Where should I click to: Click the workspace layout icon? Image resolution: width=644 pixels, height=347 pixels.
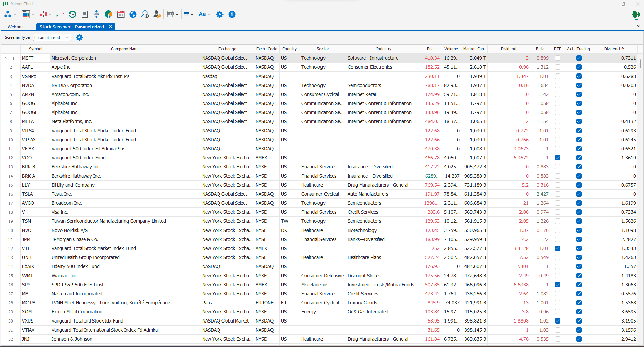point(26,14)
